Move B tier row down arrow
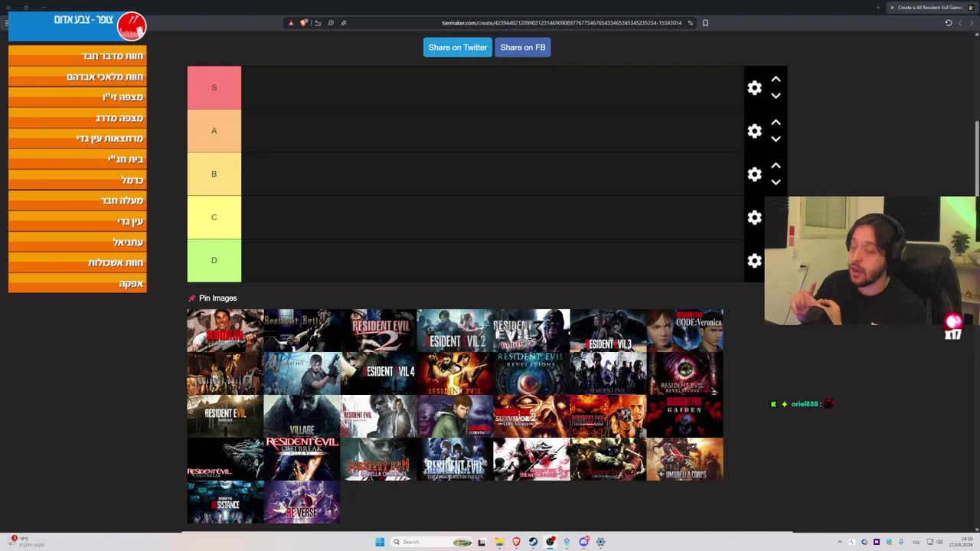Viewport: 980px width, 551px height. coord(776,182)
